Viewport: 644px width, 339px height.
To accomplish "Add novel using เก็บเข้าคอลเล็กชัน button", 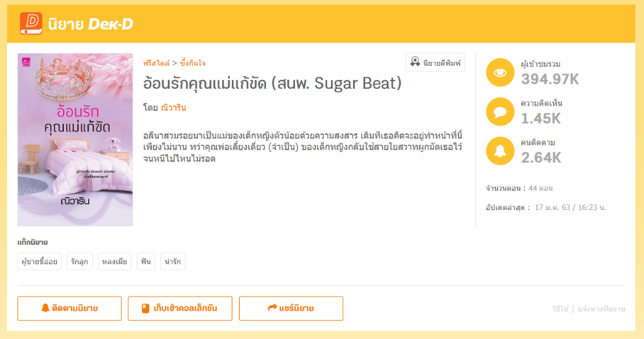I will click(x=180, y=308).
